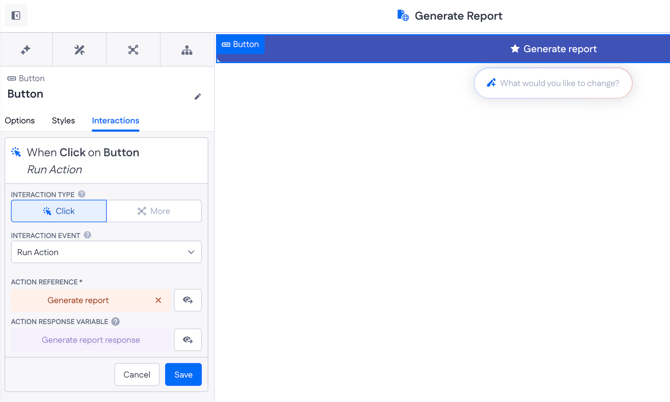Viewport: 670px width, 402px height.
Task: Click the Generate report action reference field
Action: [91, 300]
